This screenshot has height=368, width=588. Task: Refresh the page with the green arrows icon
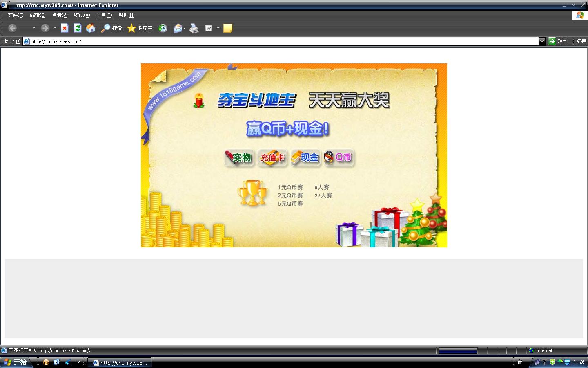point(78,28)
